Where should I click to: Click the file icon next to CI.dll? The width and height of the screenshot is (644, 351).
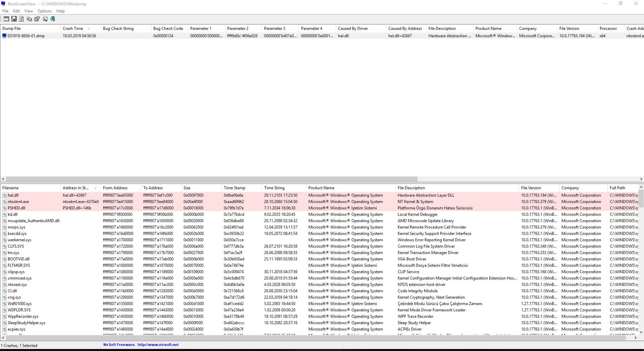pyautogui.click(x=5, y=291)
